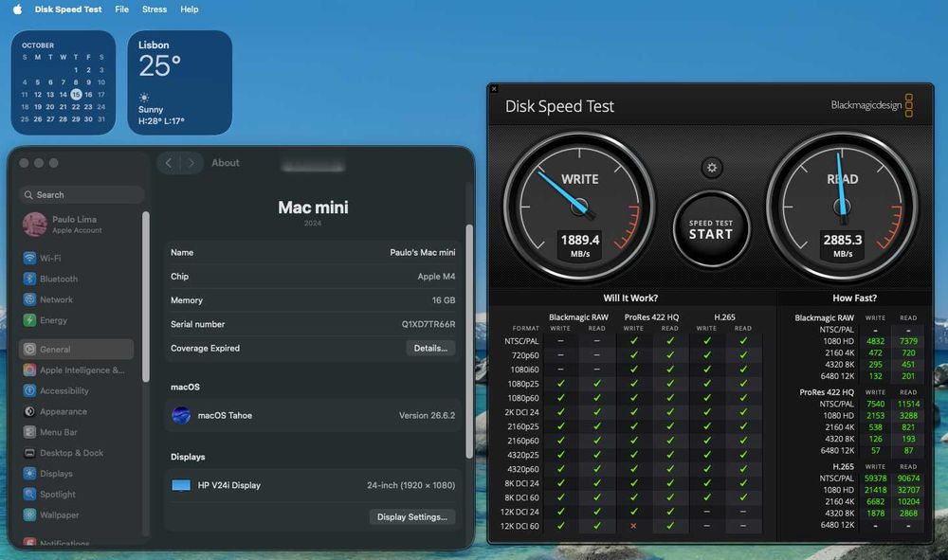948x560 pixels.
Task: Open the Disk Speed Test settings gear
Action: coord(712,168)
